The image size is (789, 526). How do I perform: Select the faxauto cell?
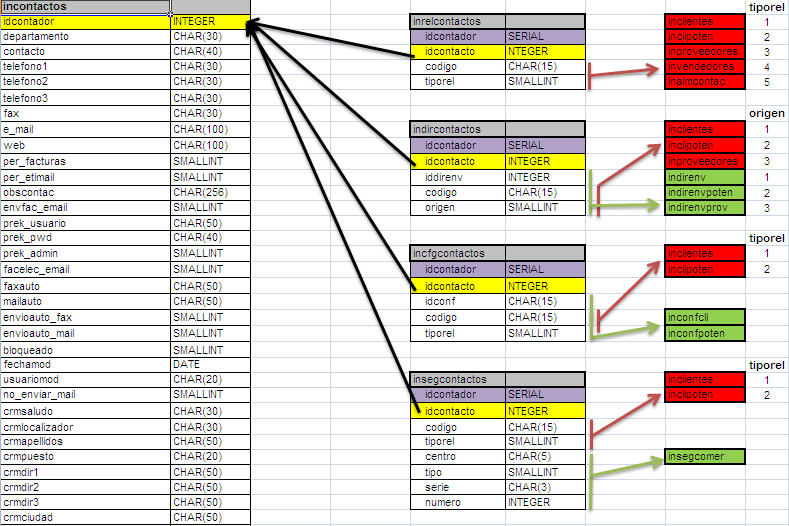click(85, 286)
